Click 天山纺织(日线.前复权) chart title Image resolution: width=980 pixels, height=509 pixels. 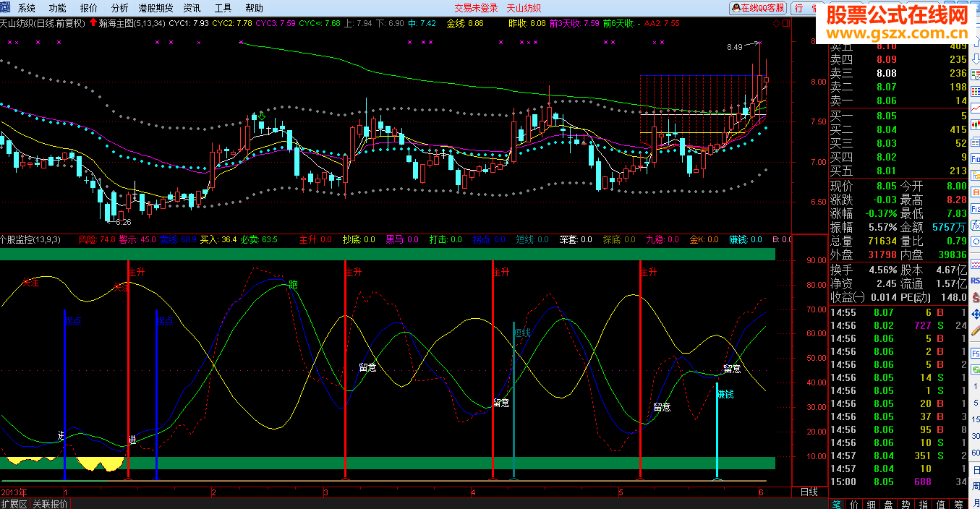43,23
